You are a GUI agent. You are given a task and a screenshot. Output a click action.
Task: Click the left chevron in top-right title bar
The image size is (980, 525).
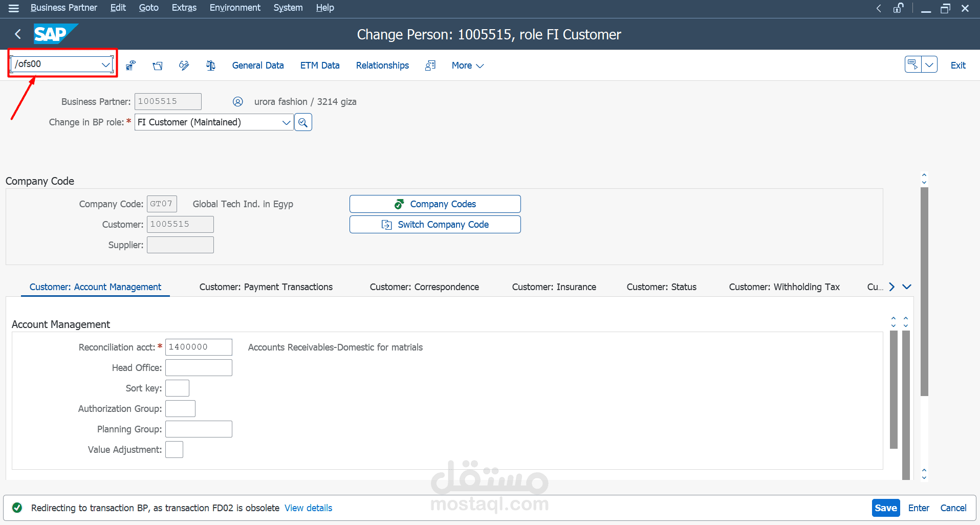point(879,8)
